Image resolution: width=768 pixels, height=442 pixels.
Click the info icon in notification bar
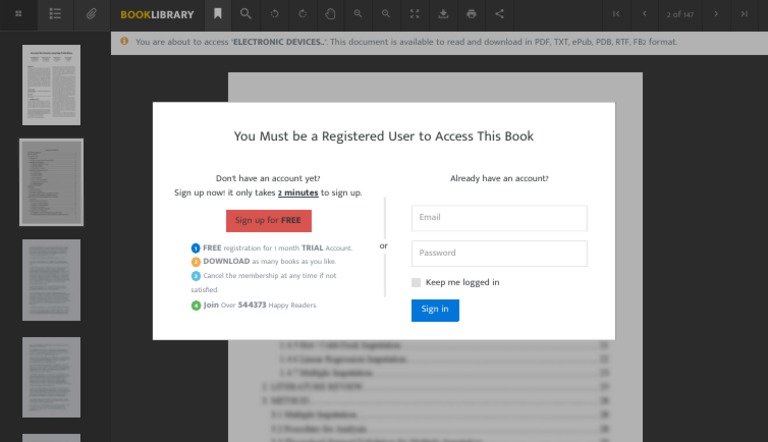[124, 41]
